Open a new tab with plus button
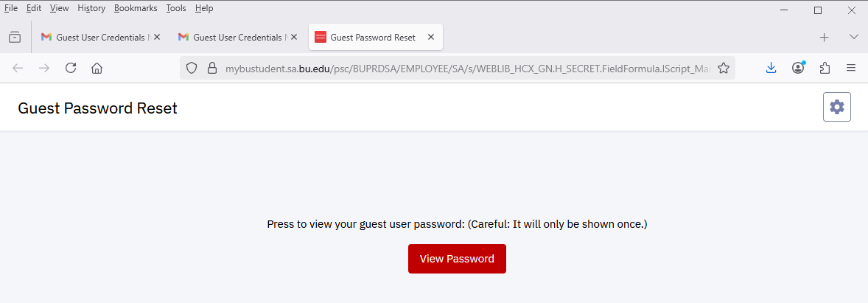This screenshot has width=868, height=303. (x=825, y=37)
